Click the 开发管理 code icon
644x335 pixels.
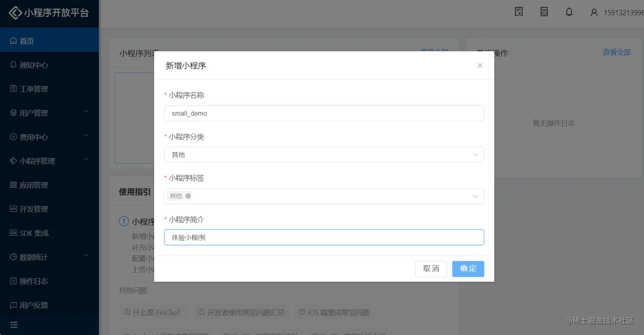[x=14, y=209]
